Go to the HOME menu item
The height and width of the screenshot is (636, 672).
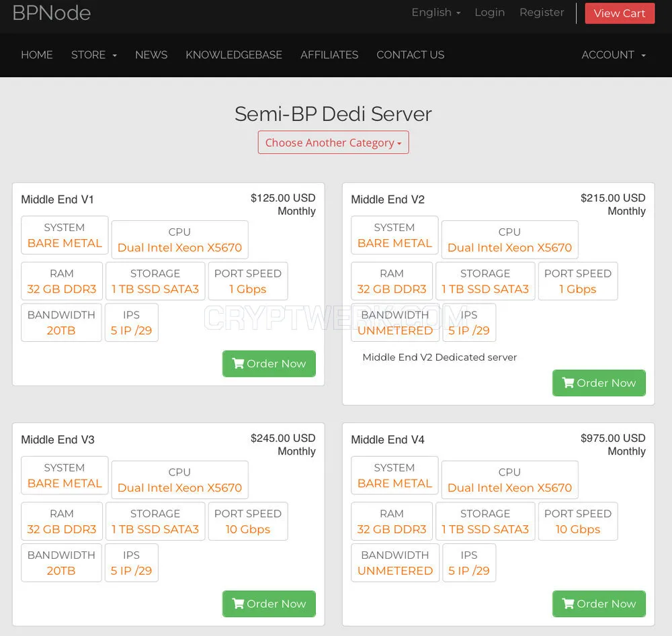[37, 55]
